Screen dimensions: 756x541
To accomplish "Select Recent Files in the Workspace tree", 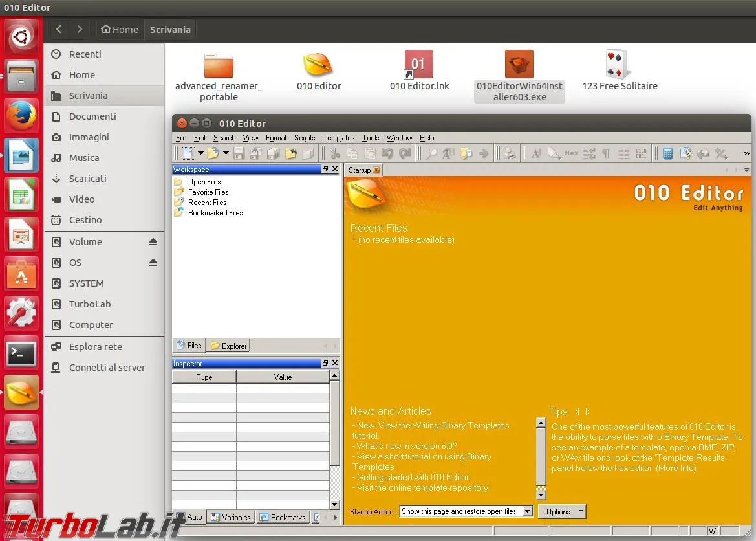I will (208, 203).
